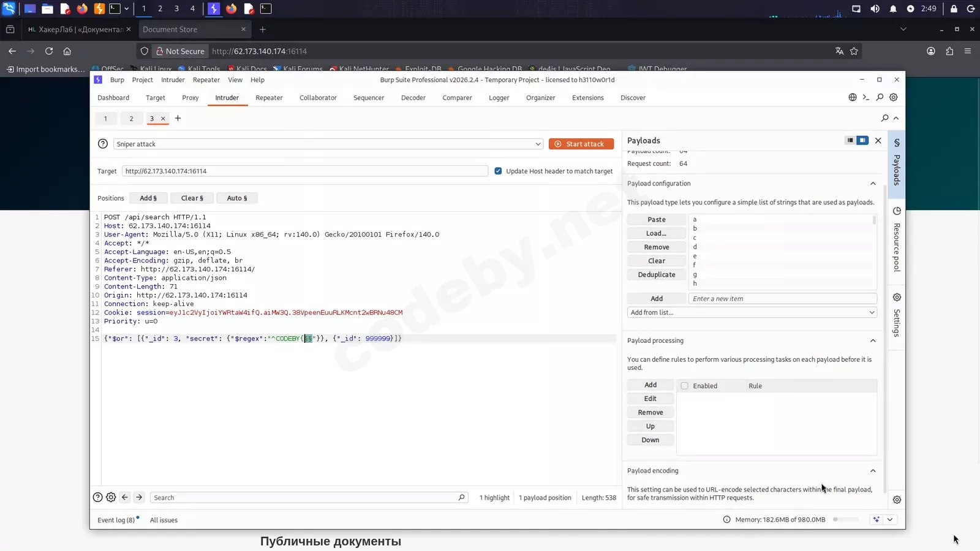980x551 pixels.
Task: Open Firefox translate page icon
Action: click(839, 51)
